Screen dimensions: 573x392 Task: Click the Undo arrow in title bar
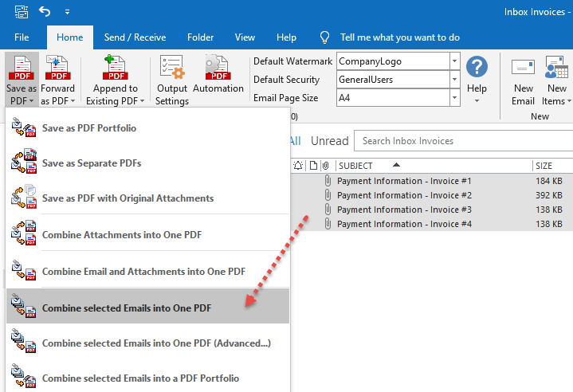45,12
